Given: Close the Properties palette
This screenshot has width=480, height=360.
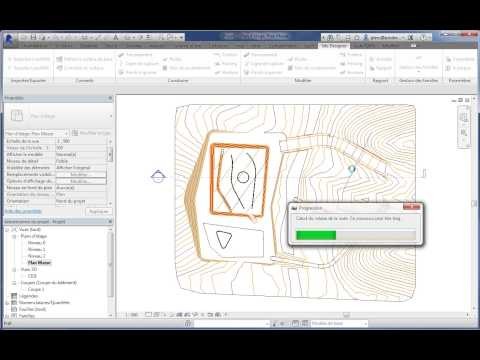Looking at the screenshot, I should click(x=110, y=98).
